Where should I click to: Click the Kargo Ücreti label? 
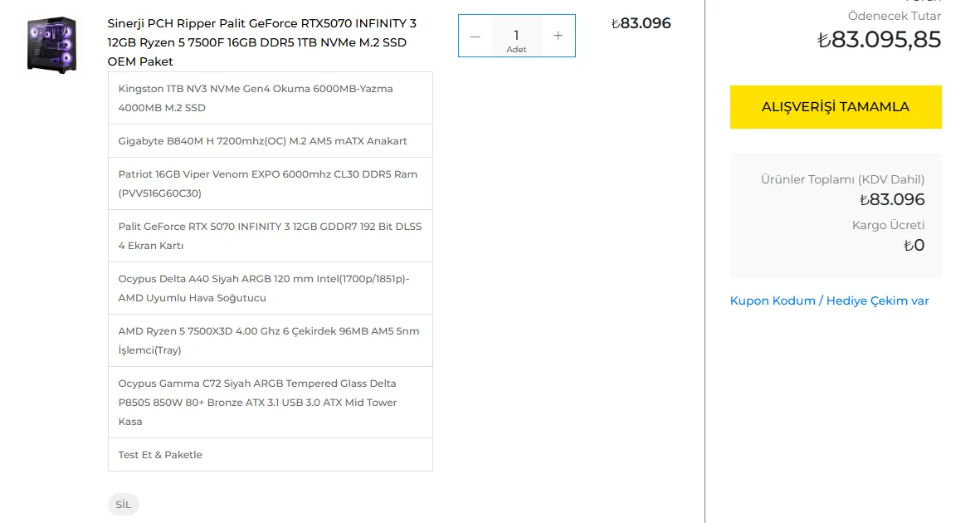point(888,225)
